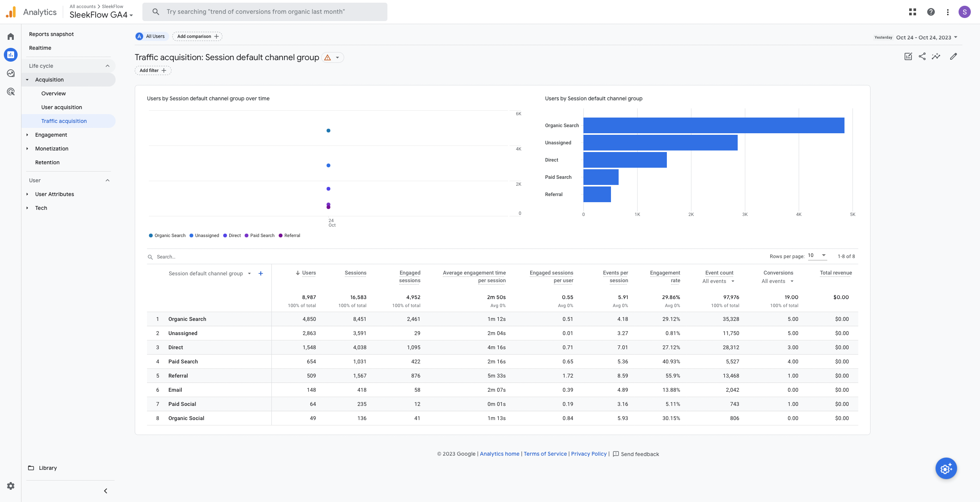Click the share/export icon in toolbar
The image size is (980, 502).
point(923,57)
